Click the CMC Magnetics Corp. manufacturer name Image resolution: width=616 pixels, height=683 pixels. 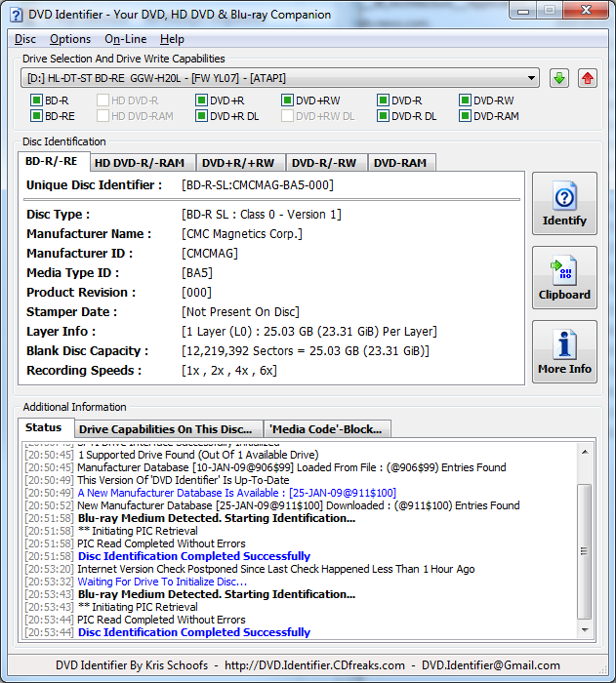coord(242,234)
